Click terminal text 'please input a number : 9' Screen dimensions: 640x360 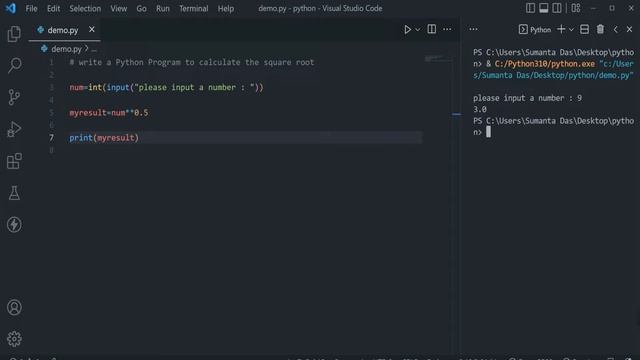click(x=527, y=98)
